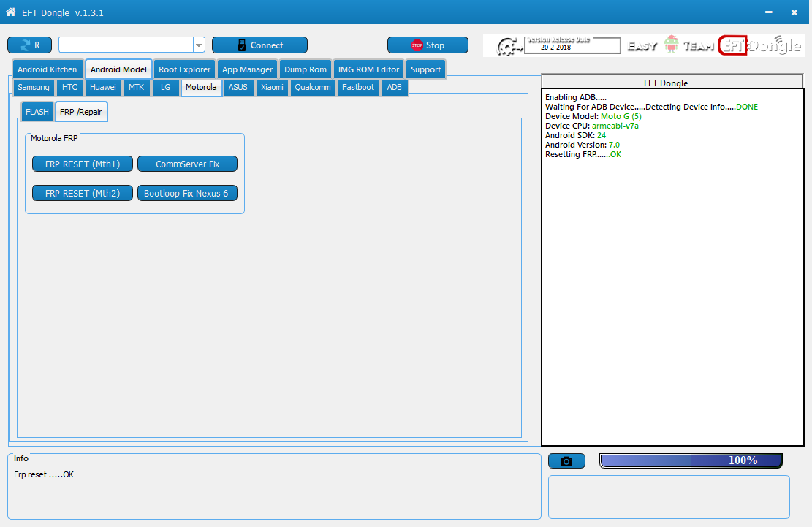Click the EFT Dongle log panel header

(672, 83)
